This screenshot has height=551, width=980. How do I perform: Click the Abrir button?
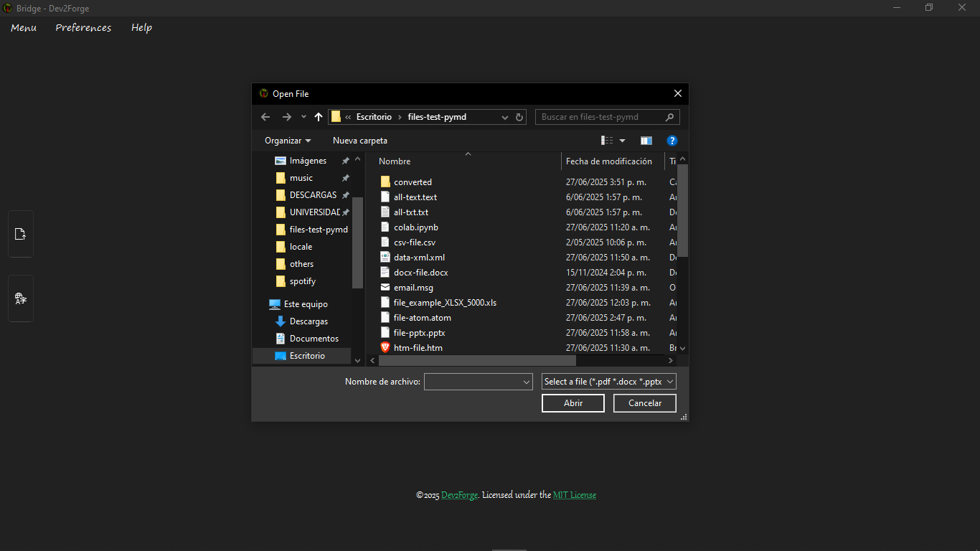coord(573,403)
